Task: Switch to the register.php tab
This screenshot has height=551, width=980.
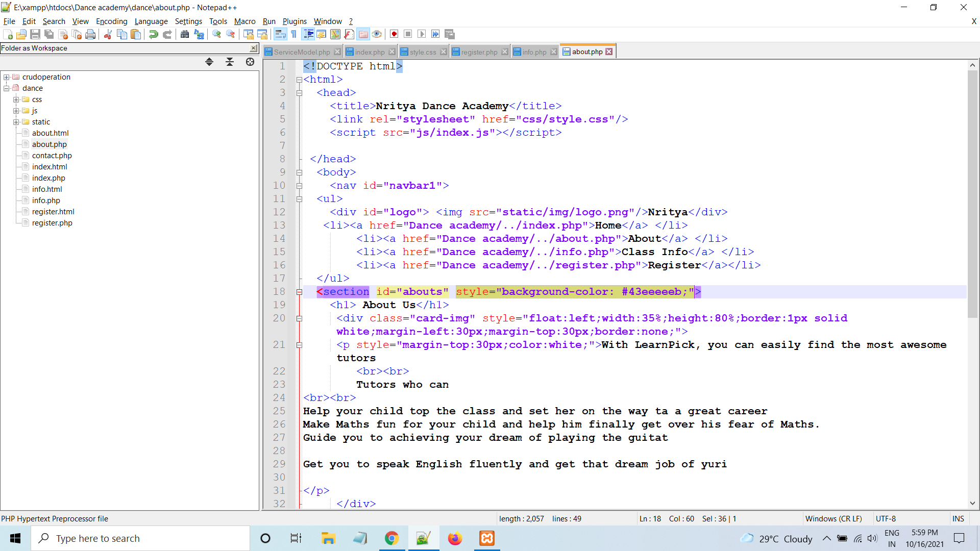Action: (x=479, y=52)
